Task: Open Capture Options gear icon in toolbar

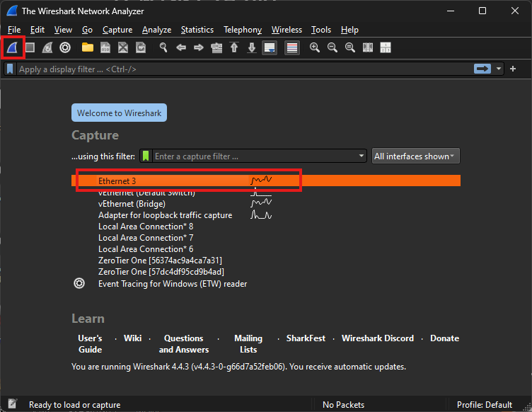Action: point(65,47)
